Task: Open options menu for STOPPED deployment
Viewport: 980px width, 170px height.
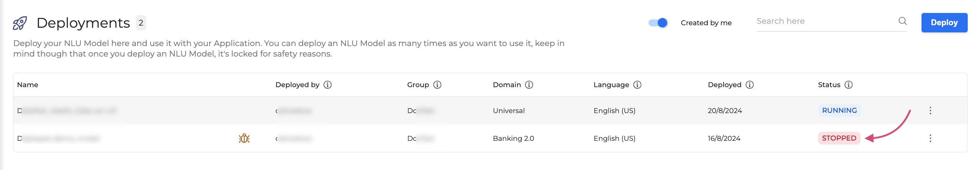Action: pyautogui.click(x=930, y=138)
